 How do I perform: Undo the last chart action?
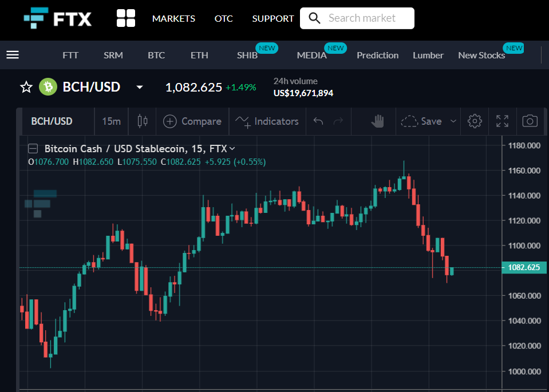(318, 121)
